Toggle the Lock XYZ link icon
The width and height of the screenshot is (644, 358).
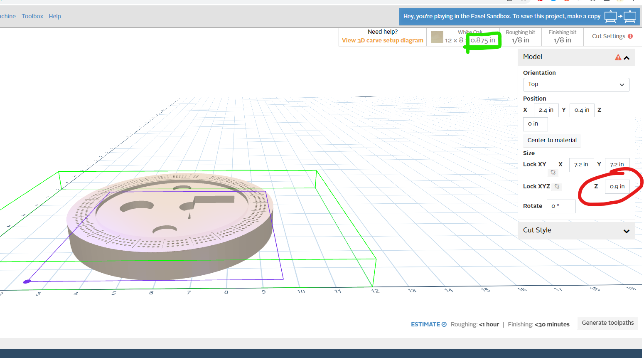(x=557, y=186)
